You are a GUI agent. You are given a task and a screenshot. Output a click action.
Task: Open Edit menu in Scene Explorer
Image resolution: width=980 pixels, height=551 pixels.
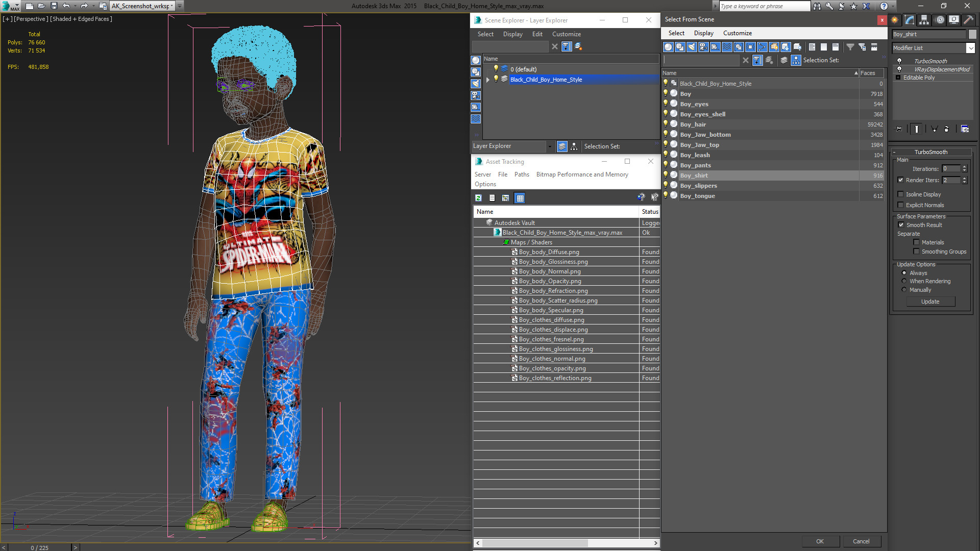537,34
